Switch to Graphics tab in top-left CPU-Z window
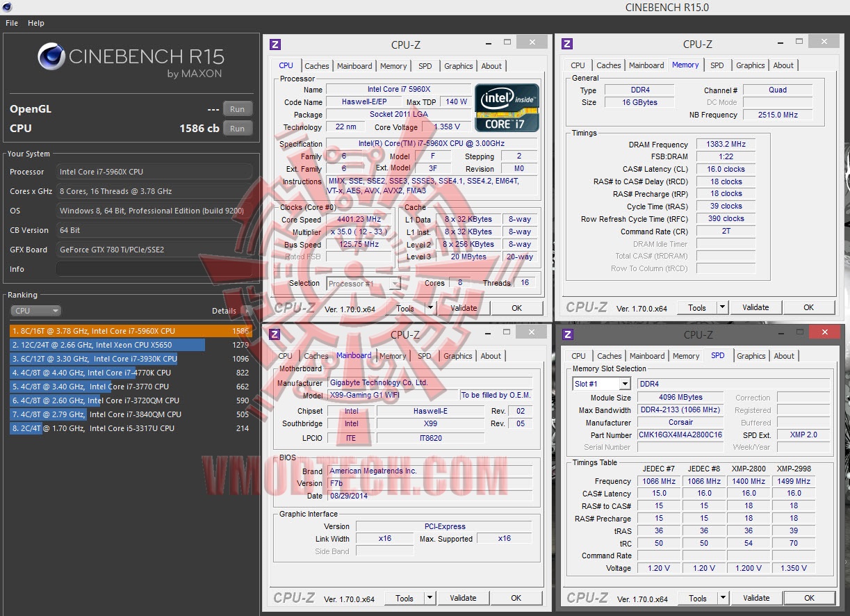The image size is (850, 616). tap(459, 66)
